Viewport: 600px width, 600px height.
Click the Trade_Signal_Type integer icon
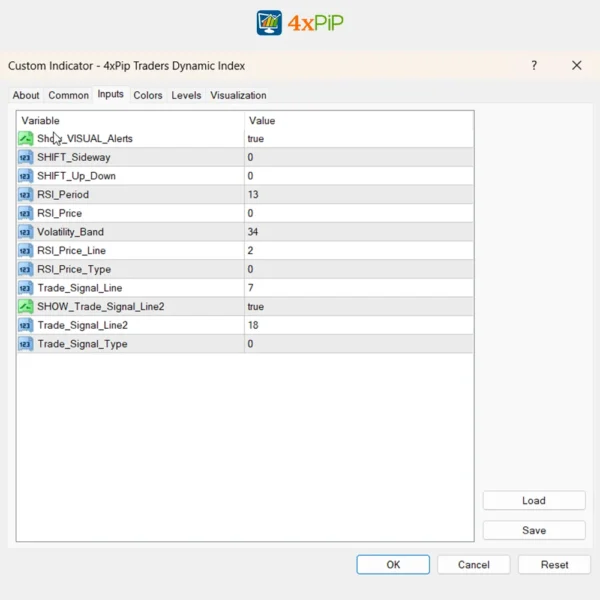click(25, 344)
